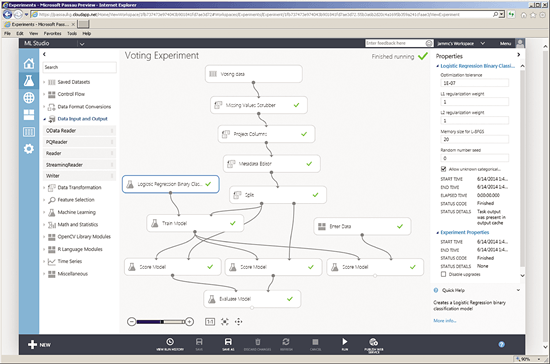Click the NEW button at bottom left

coord(39,345)
